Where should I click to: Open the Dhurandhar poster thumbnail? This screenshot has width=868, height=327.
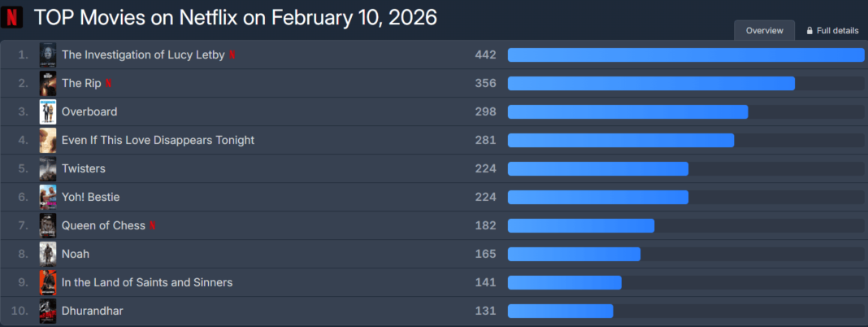coord(48,312)
